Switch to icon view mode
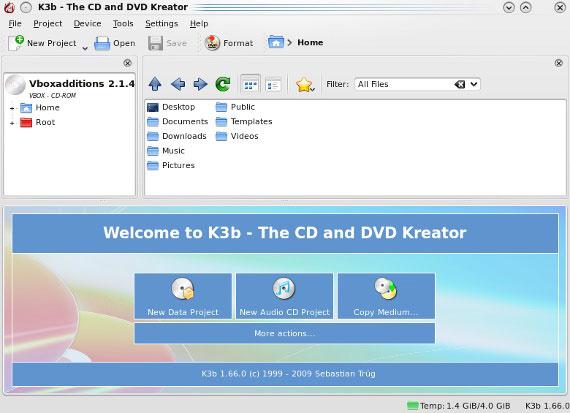Screen dimensions: 570x413 pyautogui.click(x=250, y=85)
